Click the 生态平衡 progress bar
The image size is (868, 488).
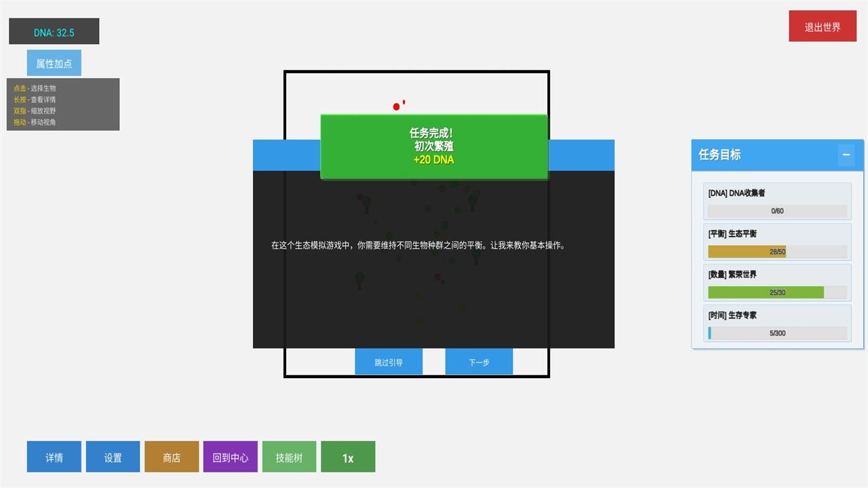tap(777, 251)
